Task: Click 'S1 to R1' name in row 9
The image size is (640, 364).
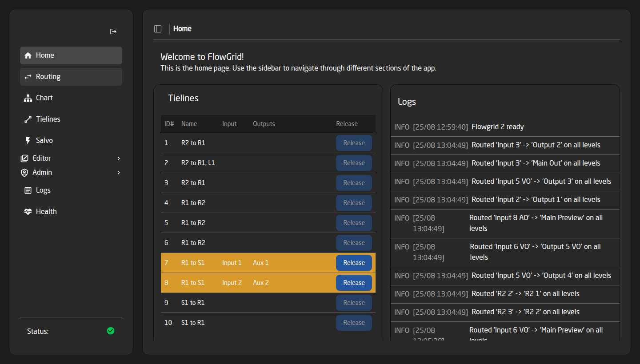Action: (x=193, y=303)
